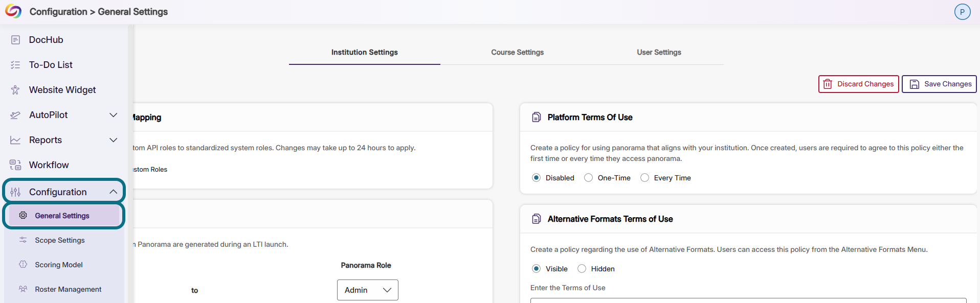The image size is (980, 303).
Task: Click into the Terms of Use text field
Action: (x=748, y=300)
